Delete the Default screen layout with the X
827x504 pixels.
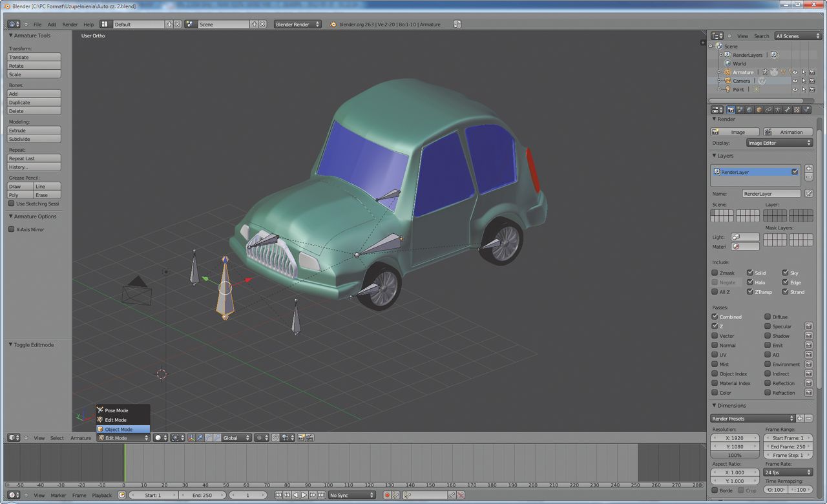pos(178,24)
